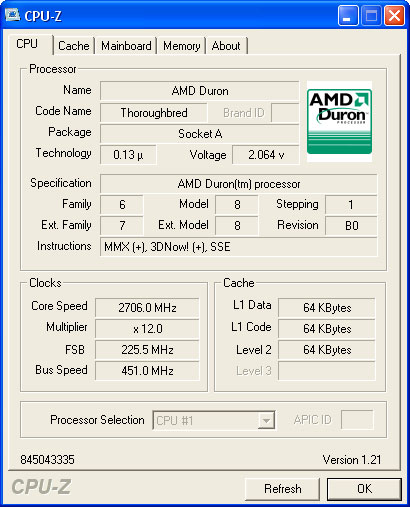Switch to the Cache tab
The image size is (410, 507).
point(74,46)
